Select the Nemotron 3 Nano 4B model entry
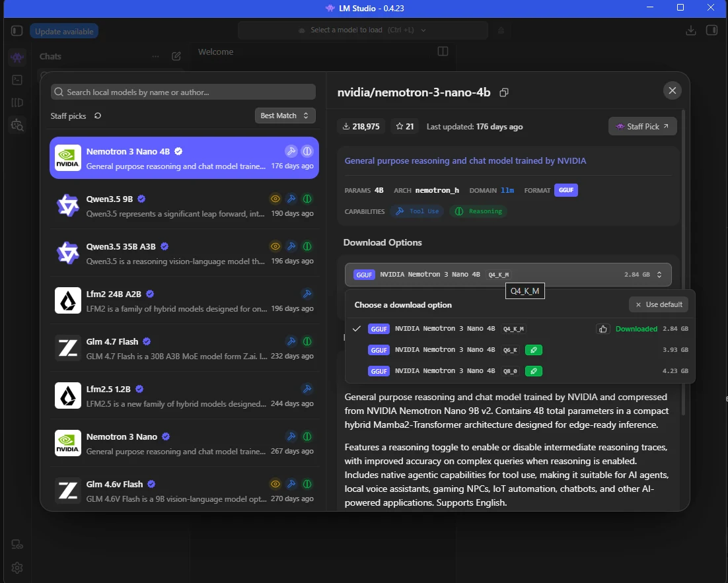728x583 pixels. (184, 158)
